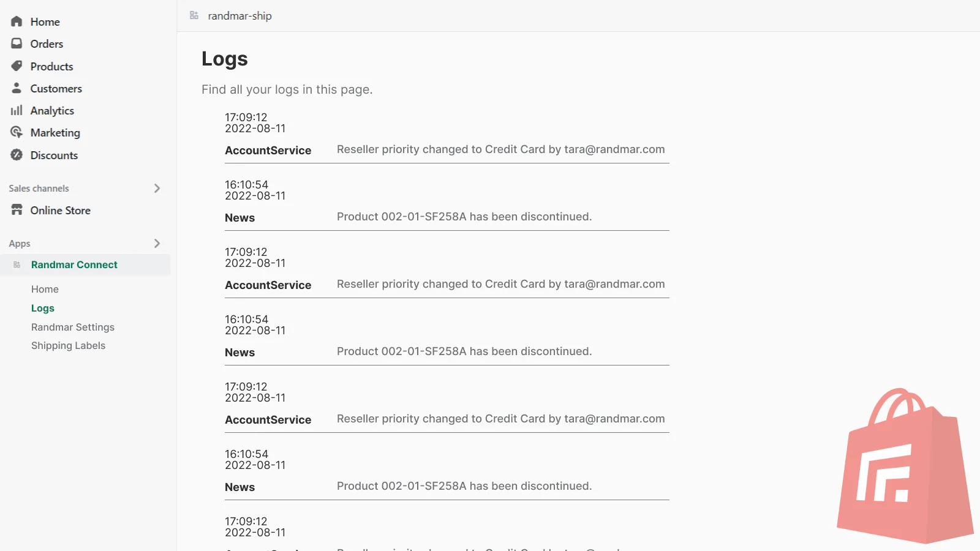Go to Randmar Connect Home subpage
The height and width of the screenshot is (551, 980).
pyautogui.click(x=45, y=289)
